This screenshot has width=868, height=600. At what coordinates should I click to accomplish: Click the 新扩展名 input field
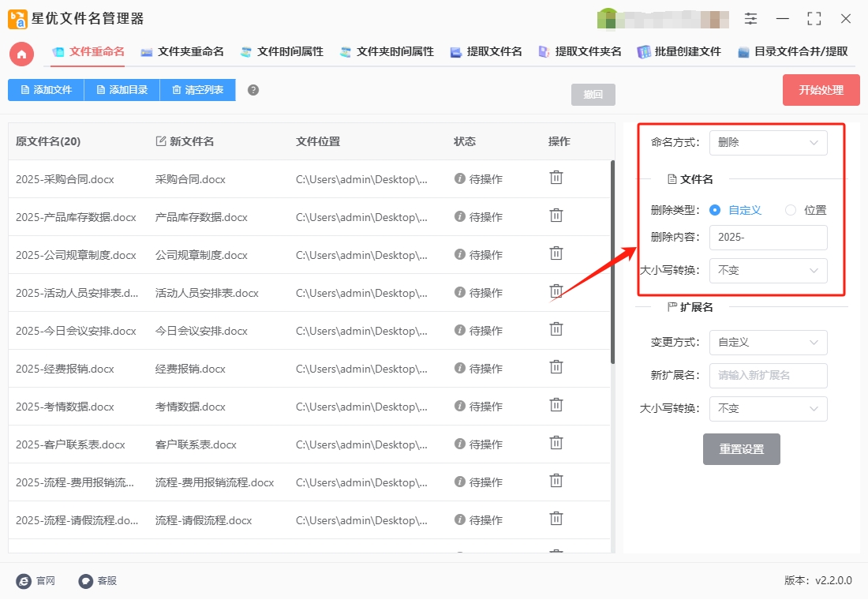769,376
